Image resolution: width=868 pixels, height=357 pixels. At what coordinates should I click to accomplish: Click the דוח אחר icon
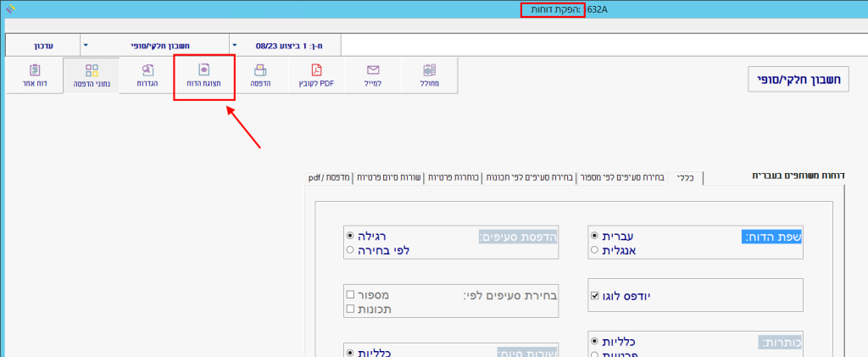point(34,75)
